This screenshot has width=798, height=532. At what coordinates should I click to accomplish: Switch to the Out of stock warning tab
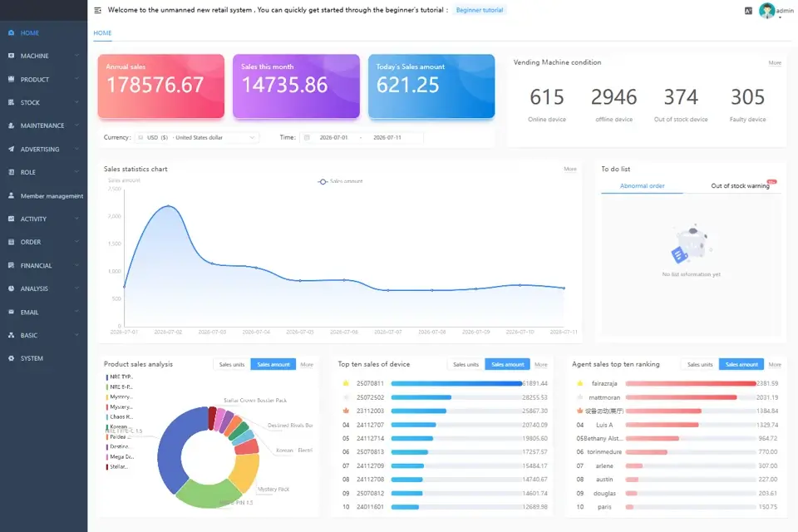pyautogui.click(x=740, y=186)
